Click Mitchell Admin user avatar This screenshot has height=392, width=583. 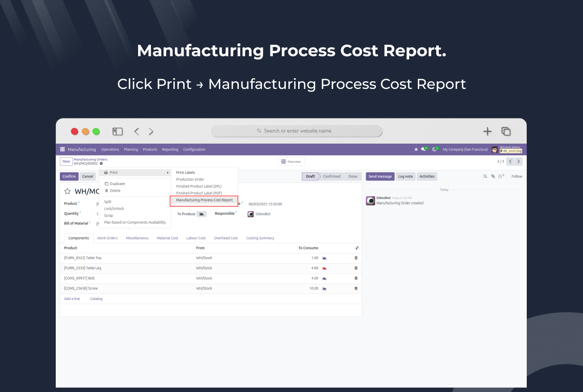pyautogui.click(x=494, y=149)
